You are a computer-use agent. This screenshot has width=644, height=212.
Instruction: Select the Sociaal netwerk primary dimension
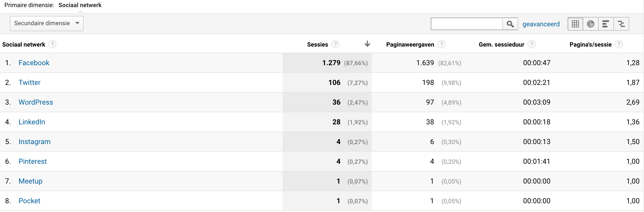tap(80, 5)
